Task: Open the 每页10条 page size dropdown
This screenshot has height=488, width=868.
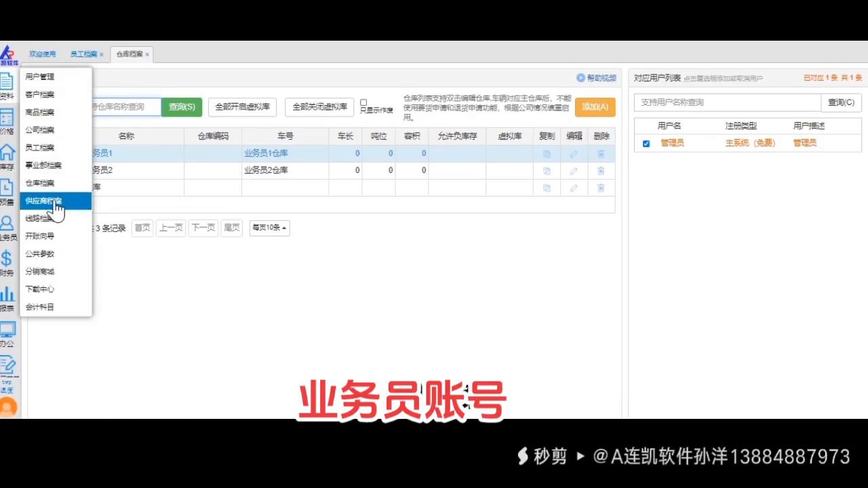Action: click(269, 227)
